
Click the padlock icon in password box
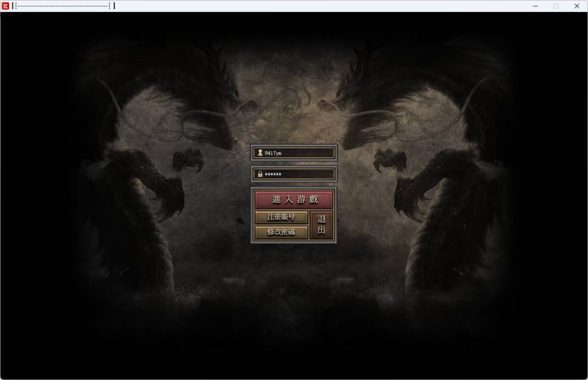260,174
